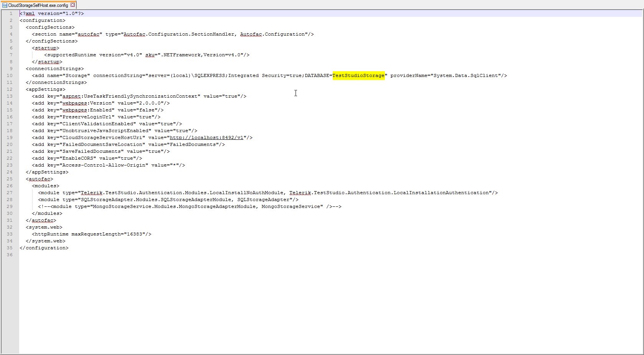Click the highlighted TestStudioStorage database name
The width and height of the screenshot is (644, 355).
coord(358,75)
